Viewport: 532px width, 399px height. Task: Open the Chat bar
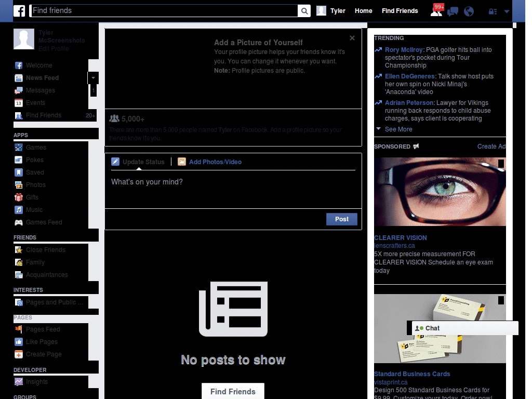(x=465, y=328)
